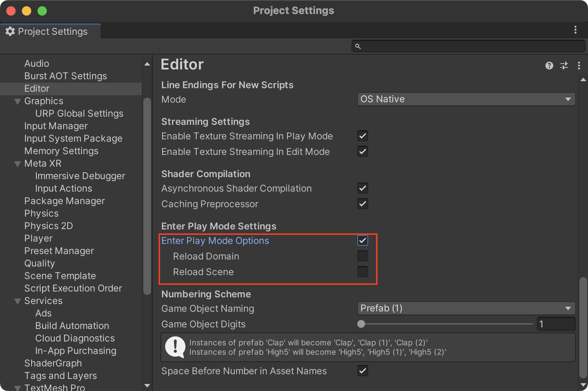
Task: Select URP Global Settings in sidebar
Action: click(x=79, y=114)
